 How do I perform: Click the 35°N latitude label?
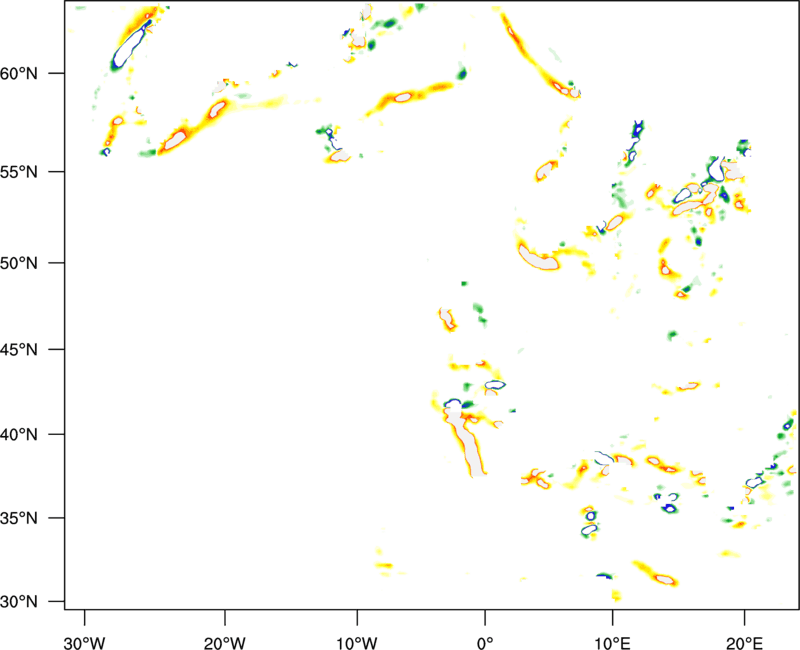click(x=19, y=518)
